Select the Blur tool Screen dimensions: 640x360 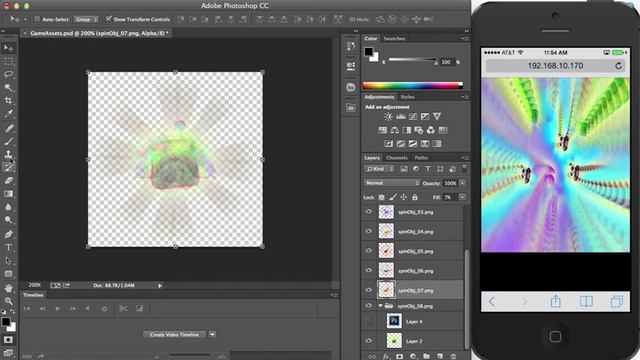point(8,207)
